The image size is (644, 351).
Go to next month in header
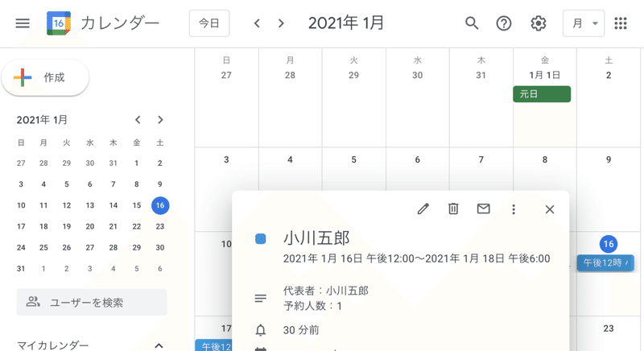[x=281, y=23]
